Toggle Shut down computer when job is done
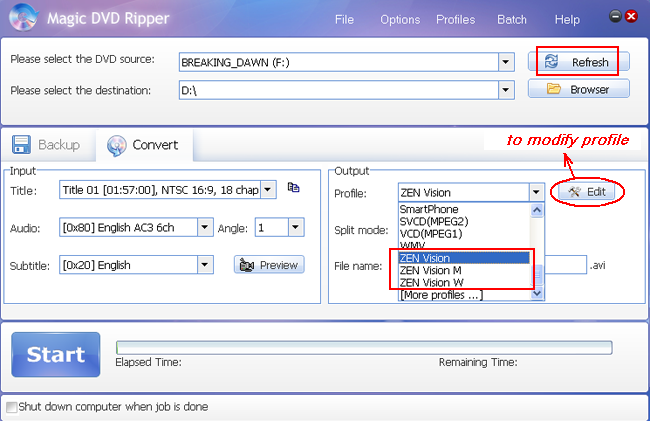 click(x=12, y=407)
